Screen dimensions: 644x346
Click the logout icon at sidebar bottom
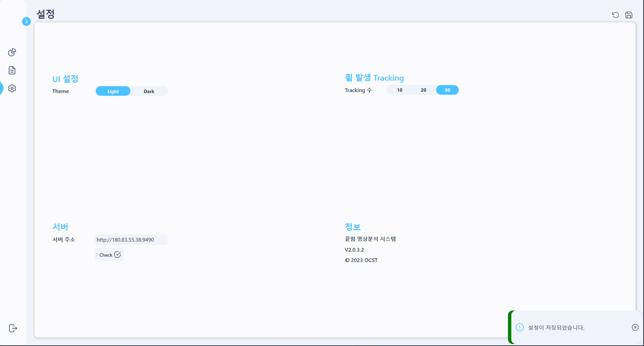[x=13, y=328]
